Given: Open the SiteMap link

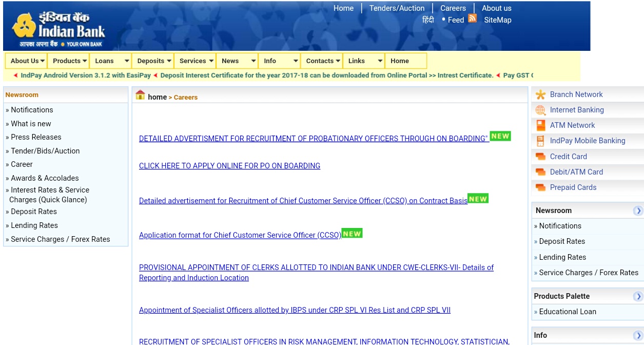Looking at the screenshot, I should click(498, 20).
